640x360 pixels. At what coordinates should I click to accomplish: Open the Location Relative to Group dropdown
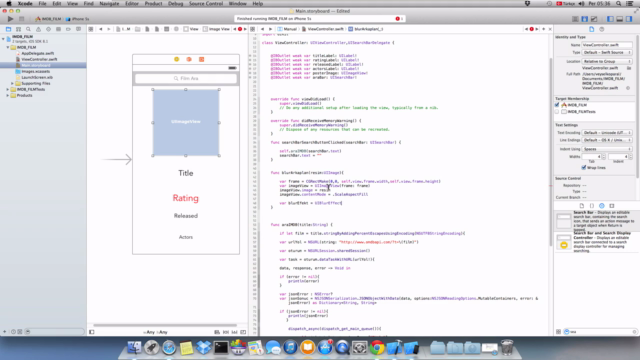607,61
